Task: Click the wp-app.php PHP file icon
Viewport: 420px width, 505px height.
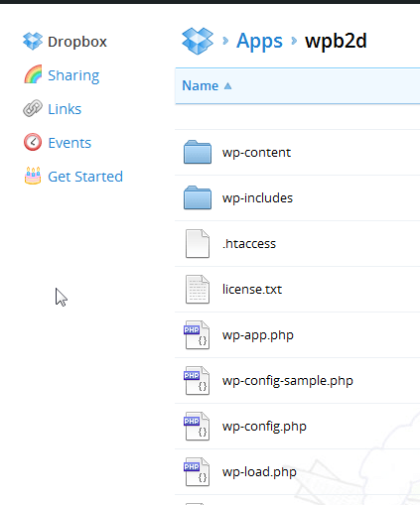Action: (197, 335)
